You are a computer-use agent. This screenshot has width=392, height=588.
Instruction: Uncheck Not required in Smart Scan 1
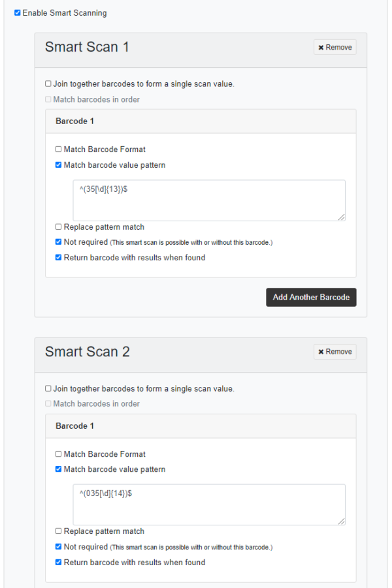(59, 242)
